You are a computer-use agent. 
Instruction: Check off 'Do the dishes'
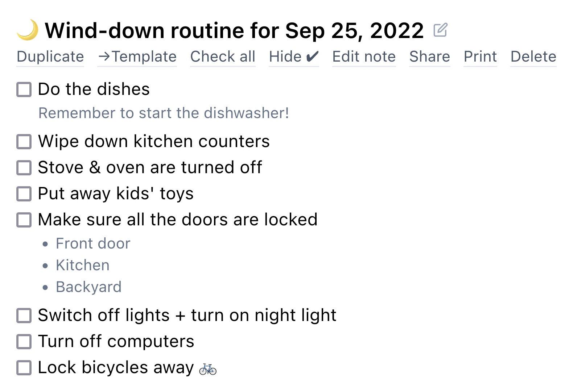pyautogui.click(x=24, y=89)
